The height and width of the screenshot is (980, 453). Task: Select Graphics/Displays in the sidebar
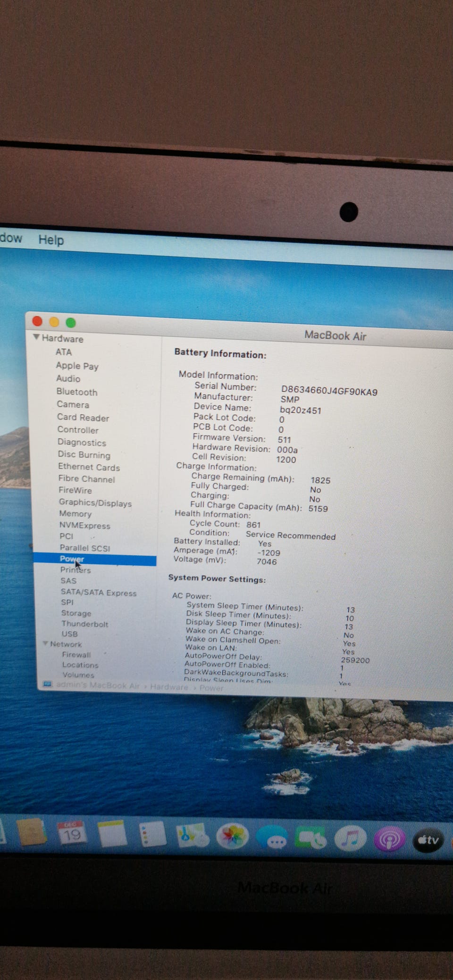95,503
